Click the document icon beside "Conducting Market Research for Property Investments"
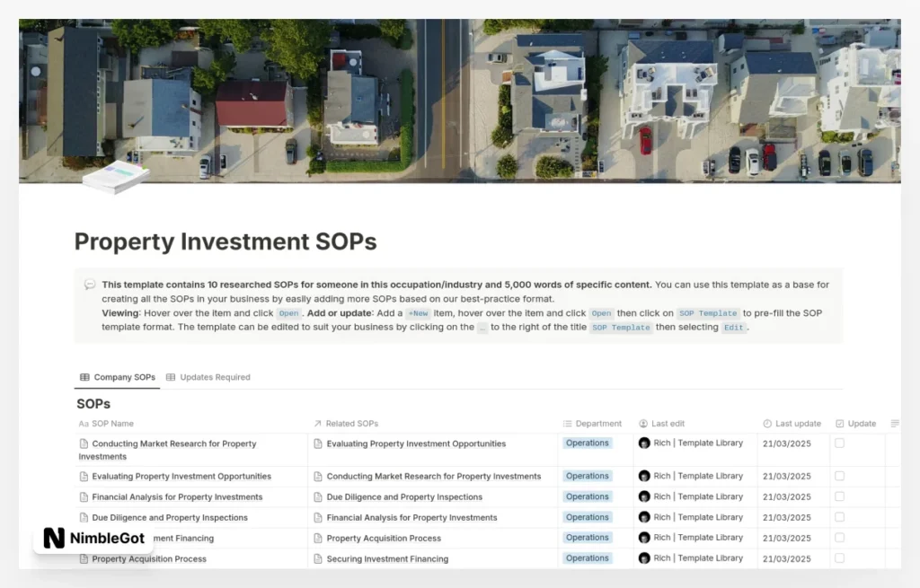The width and height of the screenshot is (920, 588). click(x=82, y=443)
